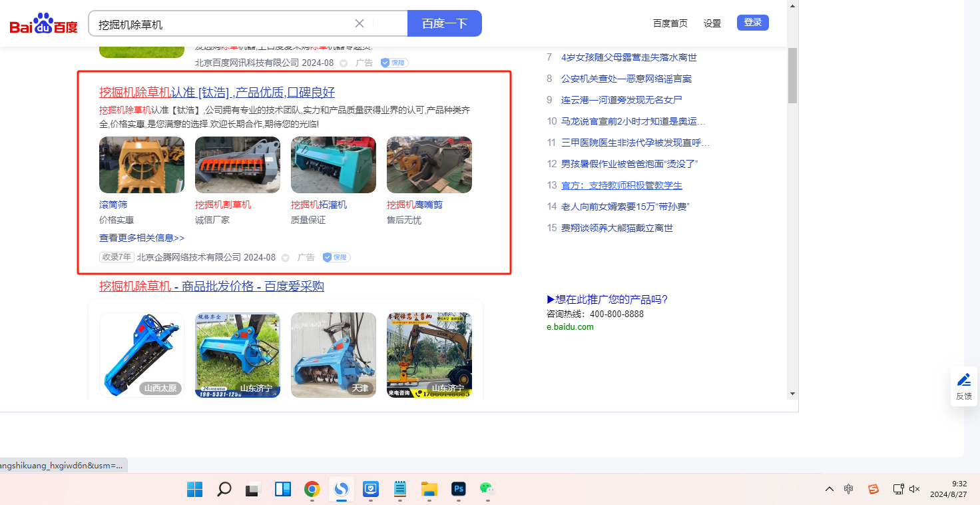Click the page scrollbar thumb

pos(792,75)
